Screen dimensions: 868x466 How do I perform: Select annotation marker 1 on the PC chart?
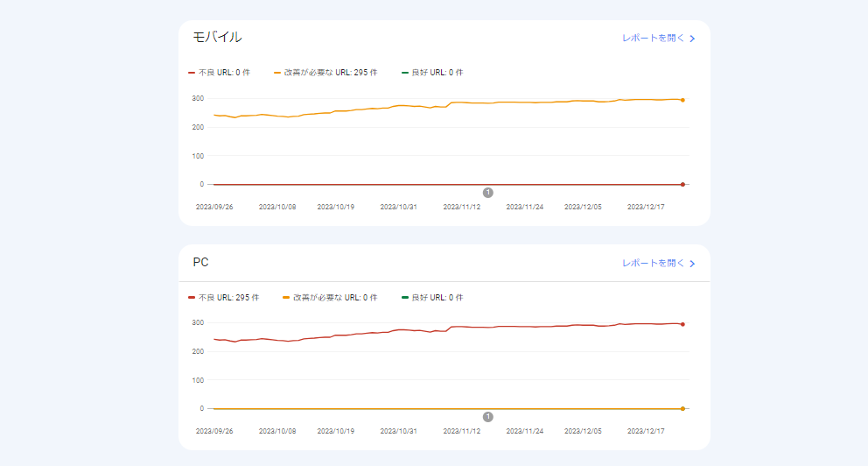[487, 417]
